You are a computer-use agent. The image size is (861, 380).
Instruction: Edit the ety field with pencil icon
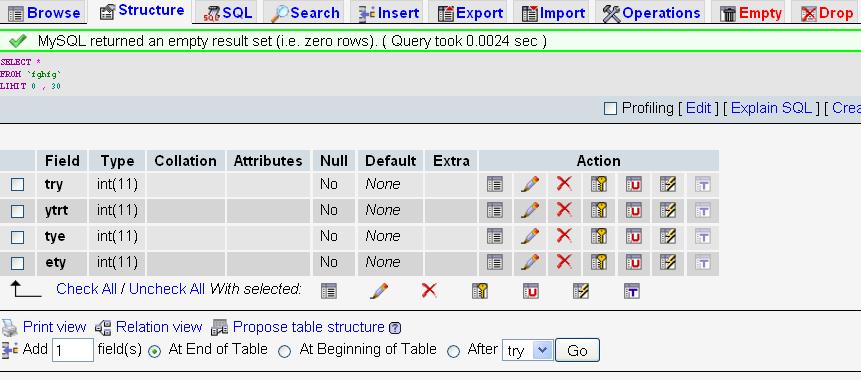click(529, 262)
